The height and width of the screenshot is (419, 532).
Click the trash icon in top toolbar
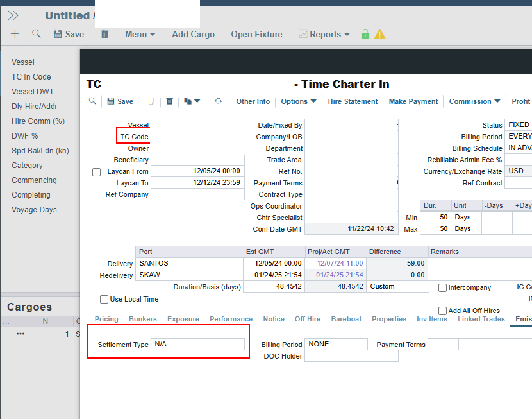tap(104, 34)
